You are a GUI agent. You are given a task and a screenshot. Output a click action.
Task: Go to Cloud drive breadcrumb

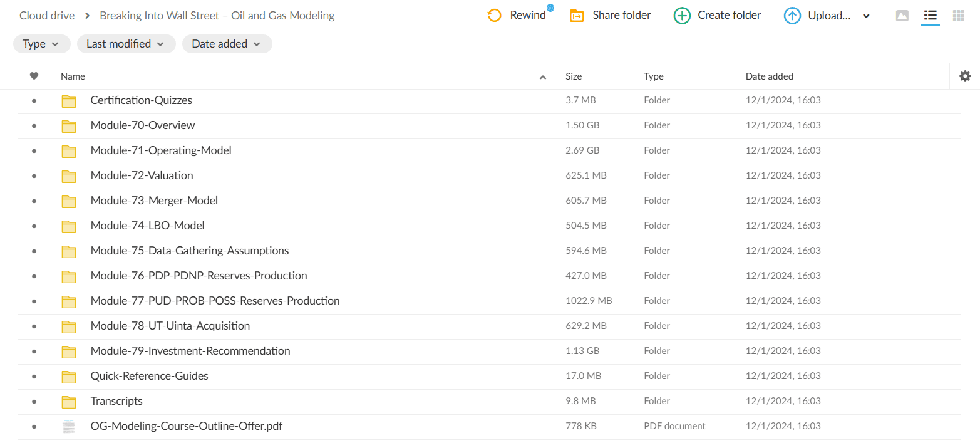[47, 16]
